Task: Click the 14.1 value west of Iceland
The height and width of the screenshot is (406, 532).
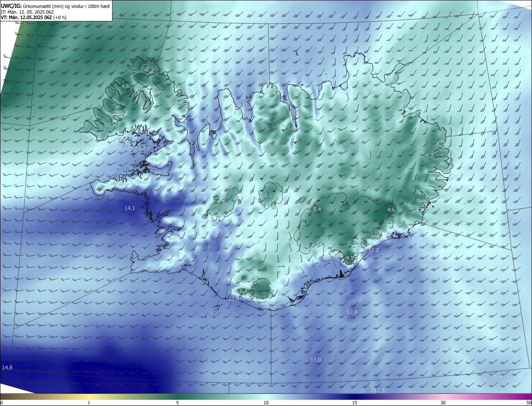Action: [x=130, y=208]
